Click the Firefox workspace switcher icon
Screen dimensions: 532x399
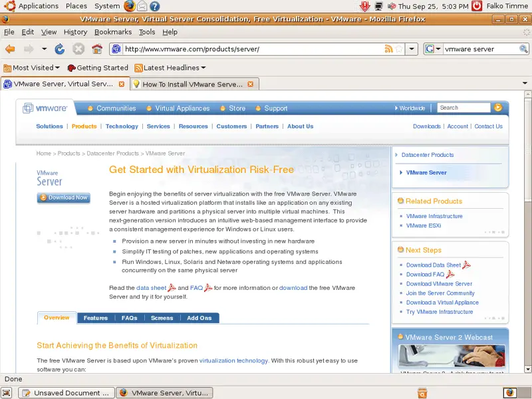pos(510,393)
